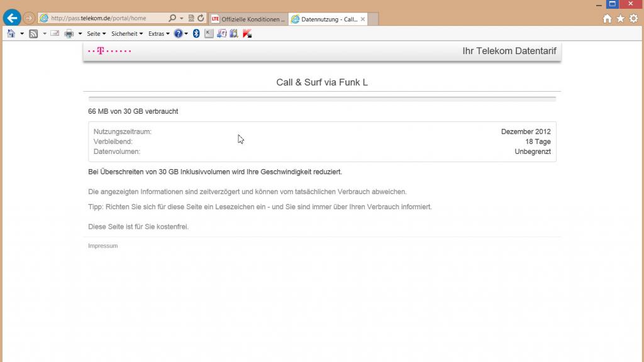Click the Kaspersky virtual keyboard icon

coord(209,34)
